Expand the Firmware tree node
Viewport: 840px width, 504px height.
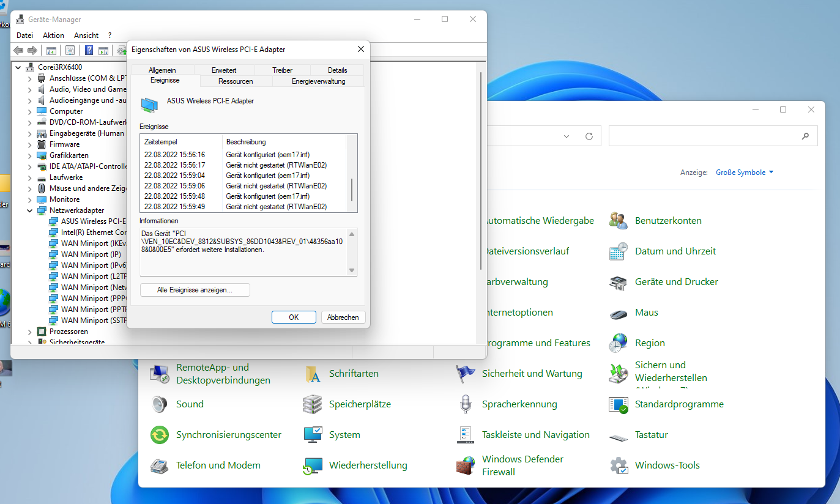[x=29, y=144]
